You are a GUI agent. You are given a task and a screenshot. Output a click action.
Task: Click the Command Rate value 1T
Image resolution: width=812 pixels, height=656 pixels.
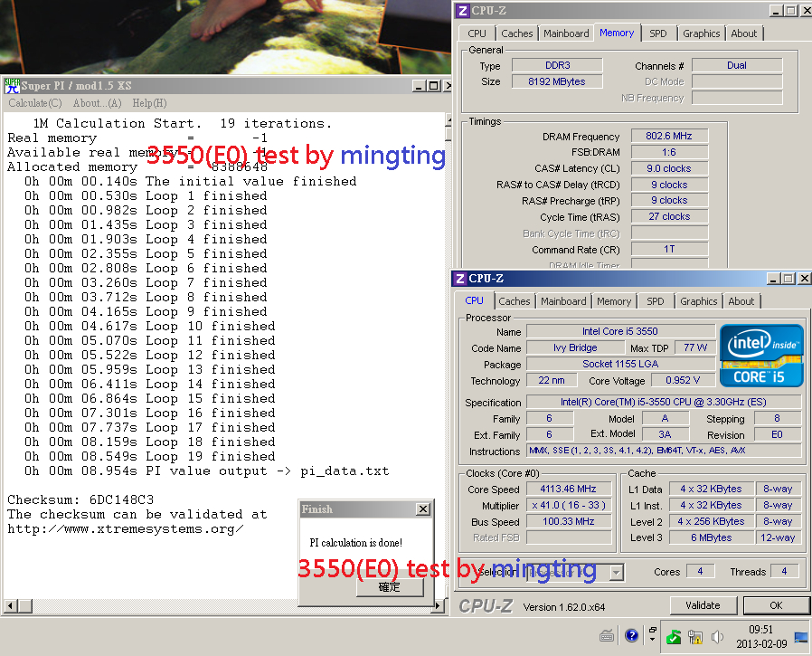[x=669, y=250]
